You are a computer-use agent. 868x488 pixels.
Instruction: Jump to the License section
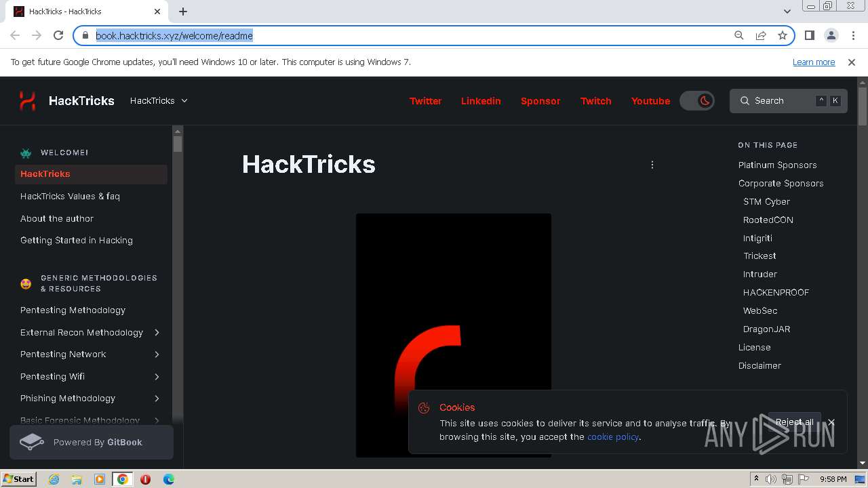[x=754, y=347]
